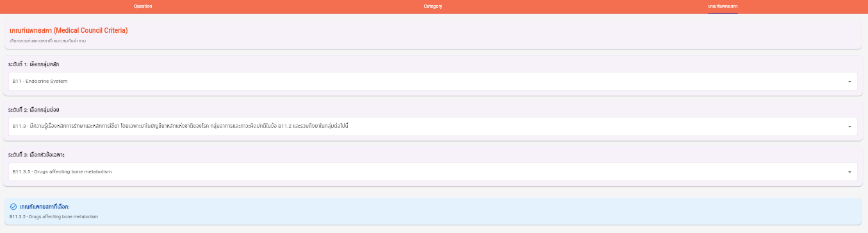Switch to the Category tab

click(x=433, y=6)
